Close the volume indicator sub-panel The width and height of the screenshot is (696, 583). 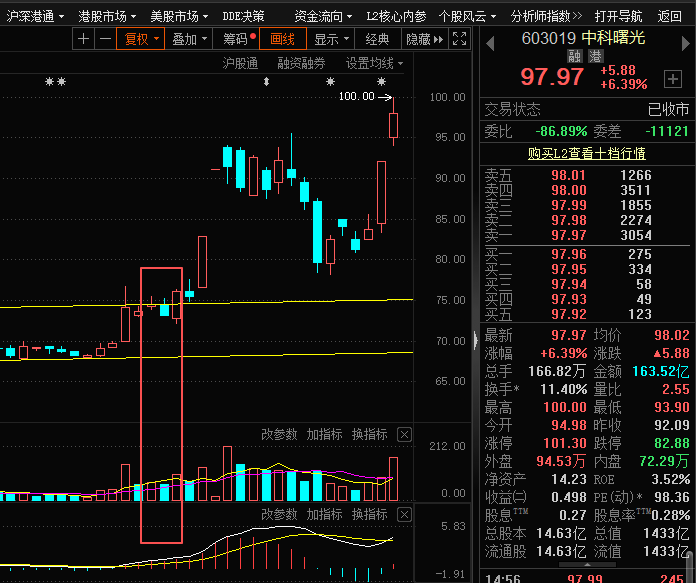pos(404,434)
